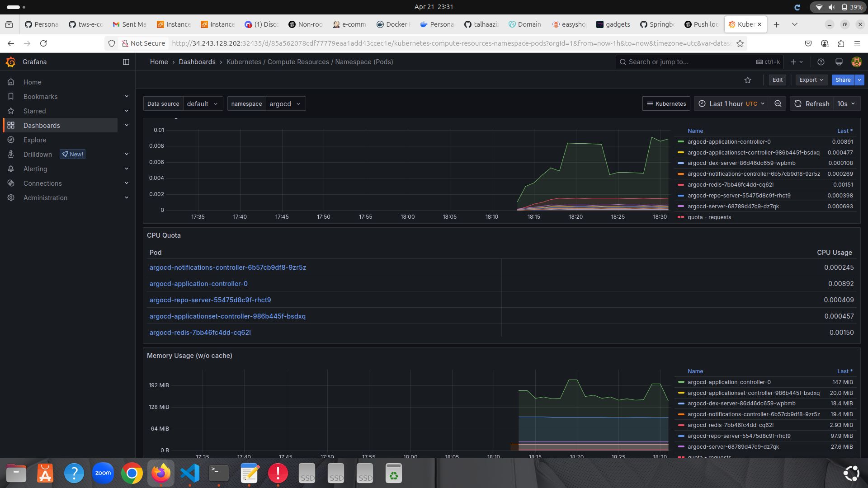Viewport: 868px width, 488px height.
Task: Open argocd-repo-server pod link in CPU Quota
Action: tap(210, 300)
